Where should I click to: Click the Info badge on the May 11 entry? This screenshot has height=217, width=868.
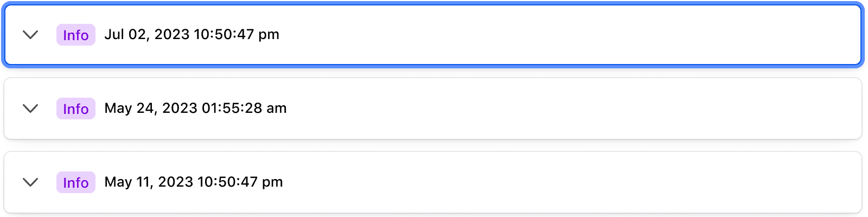coord(76,182)
